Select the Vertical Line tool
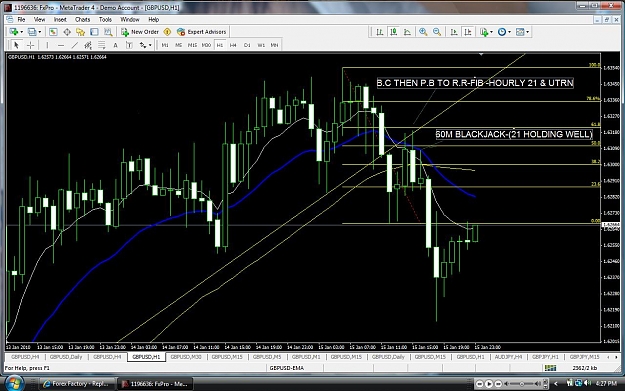This screenshot has width=625, height=391. coord(47,45)
